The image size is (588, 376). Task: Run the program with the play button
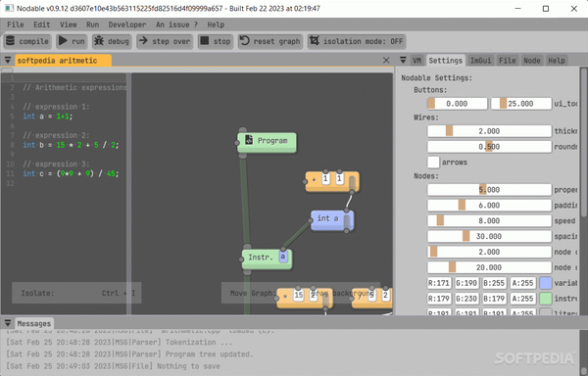click(72, 41)
